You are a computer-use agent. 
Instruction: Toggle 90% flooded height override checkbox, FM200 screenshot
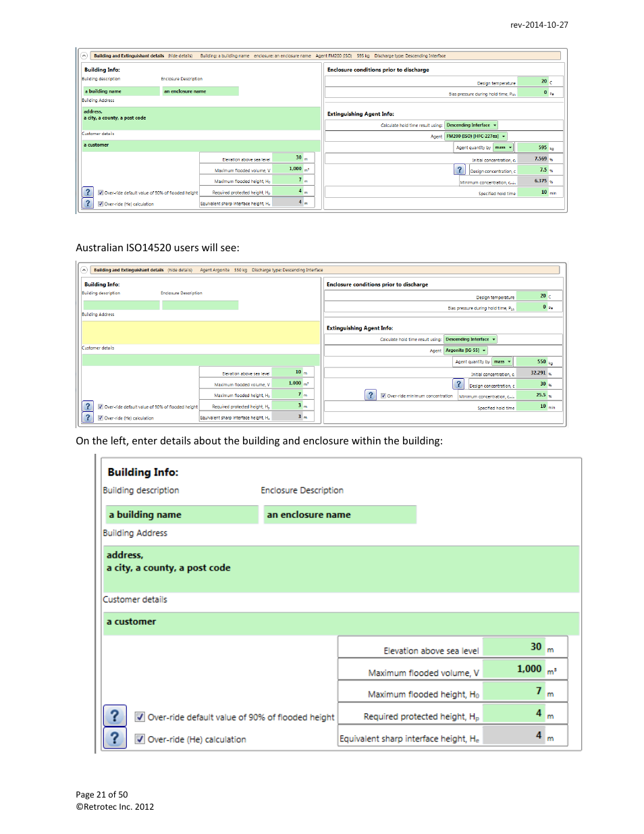pyautogui.click(x=101, y=192)
